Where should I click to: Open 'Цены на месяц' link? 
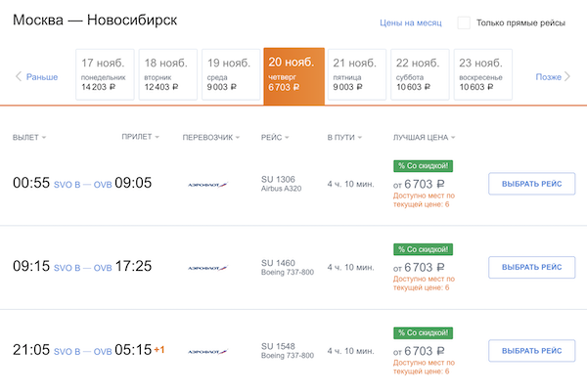[411, 22]
